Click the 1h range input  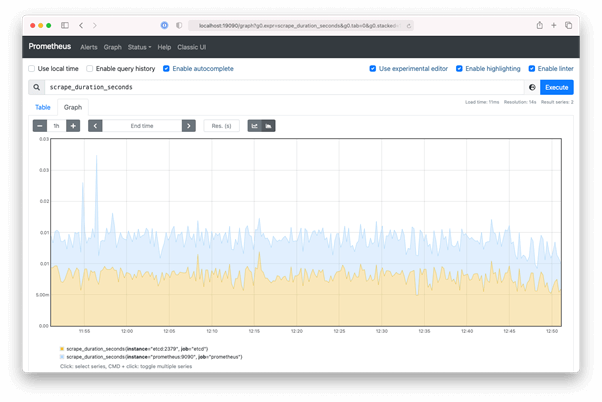pos(56,126)
